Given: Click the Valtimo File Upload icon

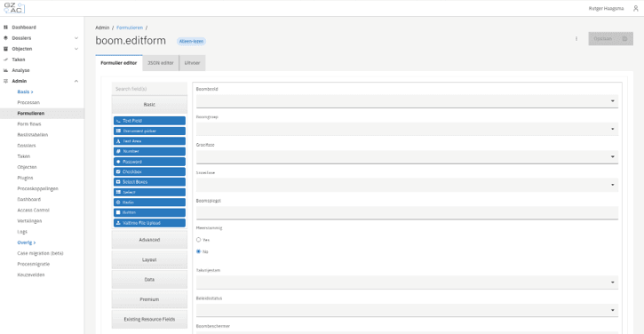Looking at the screenshot, I should [118, 223].
